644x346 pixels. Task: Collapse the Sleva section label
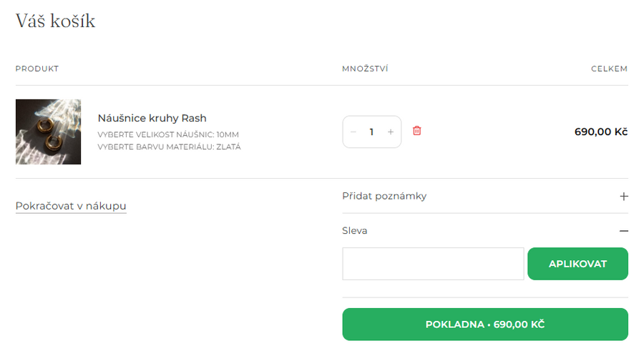click(355, 231)
